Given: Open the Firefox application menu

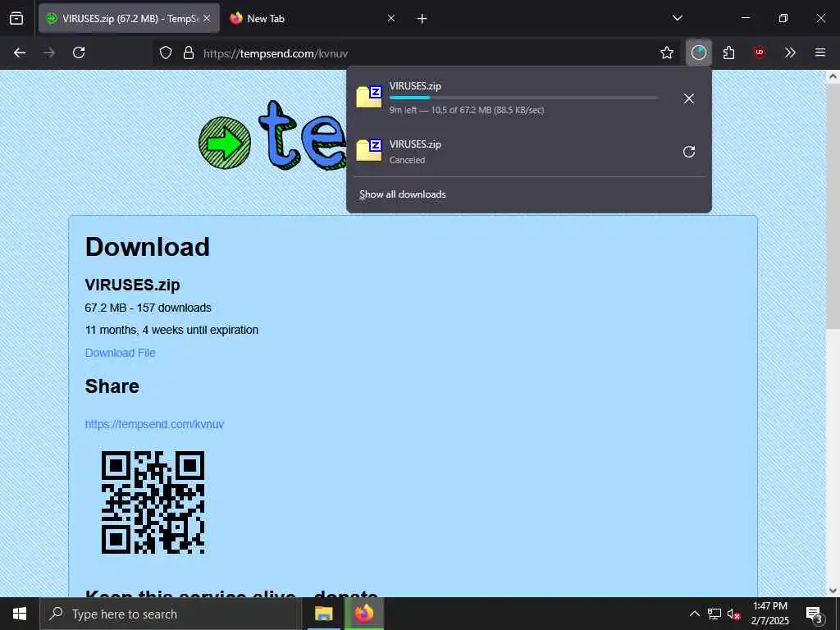Looking at the screenshot, I should tap(820, 52).
